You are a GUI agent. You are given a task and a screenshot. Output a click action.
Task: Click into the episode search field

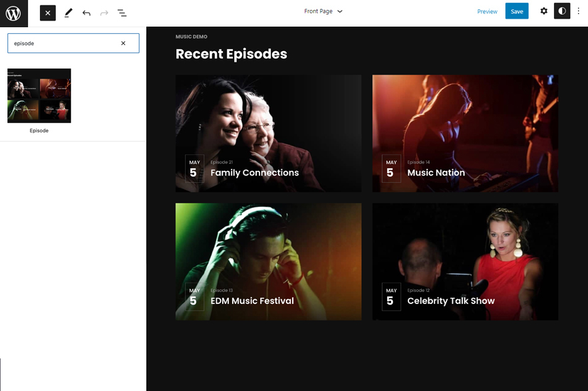pos(63,43)
